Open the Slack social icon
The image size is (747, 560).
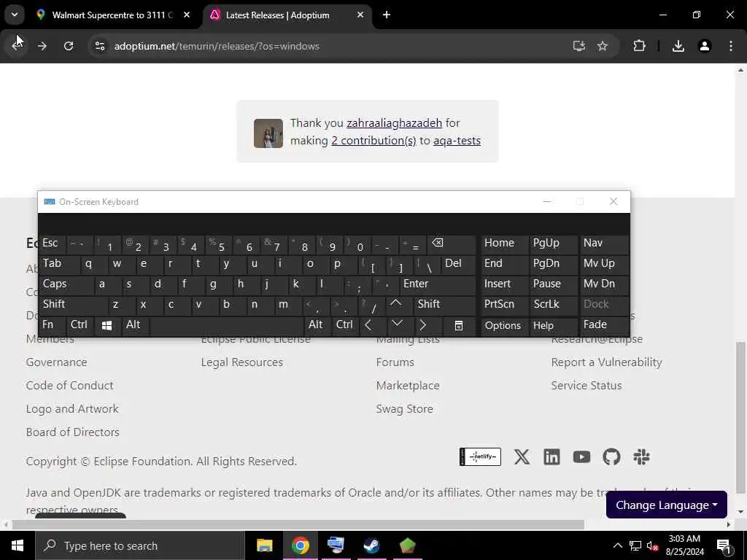pos(641,457)
